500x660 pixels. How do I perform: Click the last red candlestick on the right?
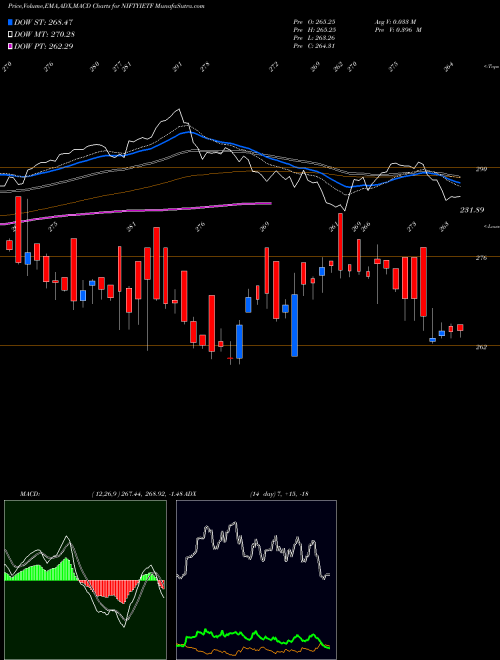460,327
